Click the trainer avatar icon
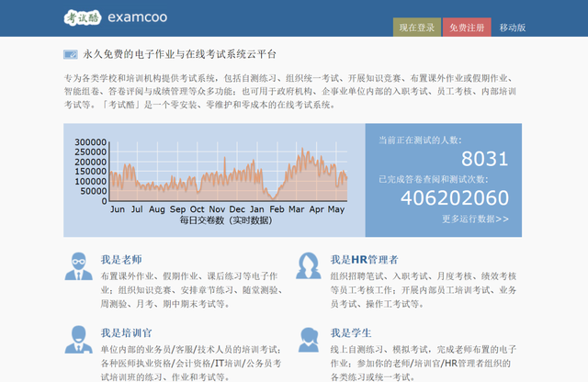588x382 pixels. pos(79,339)
